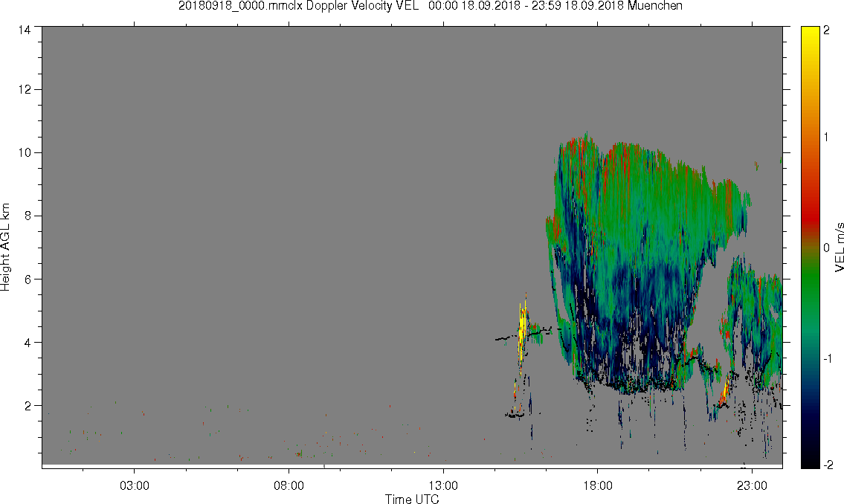Click the '13:00' time axis label
The width and height of the screenshot is (844, 504).
tap(443, 485)
